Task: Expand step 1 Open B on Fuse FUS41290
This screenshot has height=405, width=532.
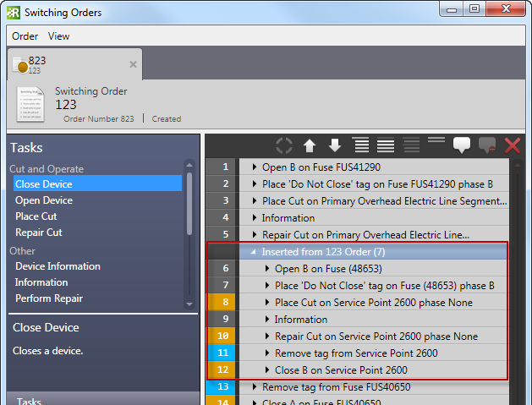Action: (x=255, y=167)
